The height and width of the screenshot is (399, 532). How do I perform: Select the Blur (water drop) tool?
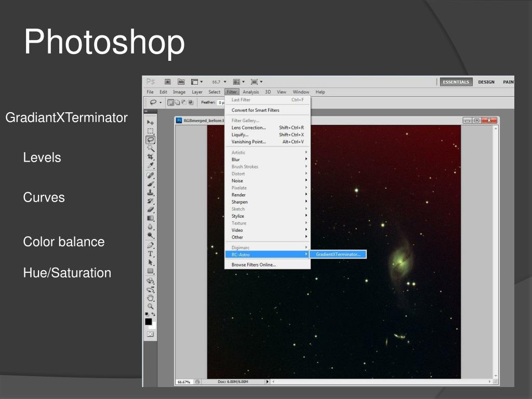(150, 227)
